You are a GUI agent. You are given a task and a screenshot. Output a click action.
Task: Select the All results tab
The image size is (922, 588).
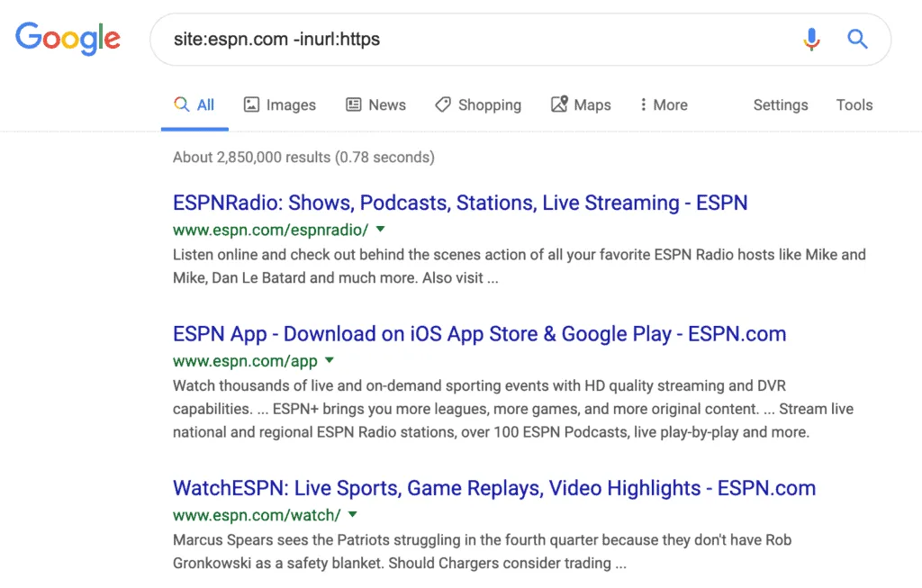pyautogui.click(x=194, y=105)
